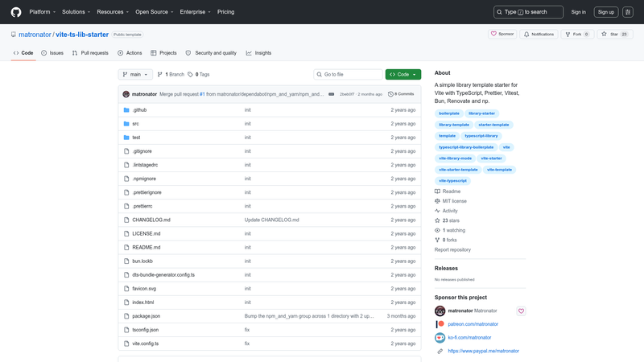Screen dimensions: 644x362
Task: Open the vite.config.ts file
Action: coord(146,343)
